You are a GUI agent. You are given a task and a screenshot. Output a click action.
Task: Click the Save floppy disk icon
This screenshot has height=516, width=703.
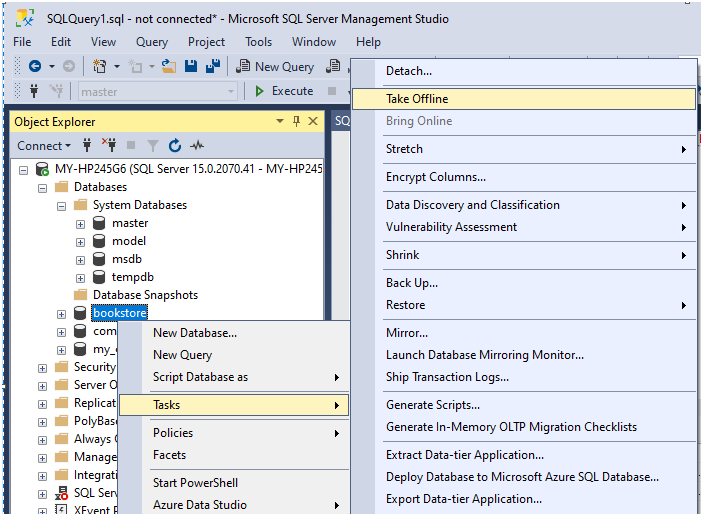click(x=191, y=66)
